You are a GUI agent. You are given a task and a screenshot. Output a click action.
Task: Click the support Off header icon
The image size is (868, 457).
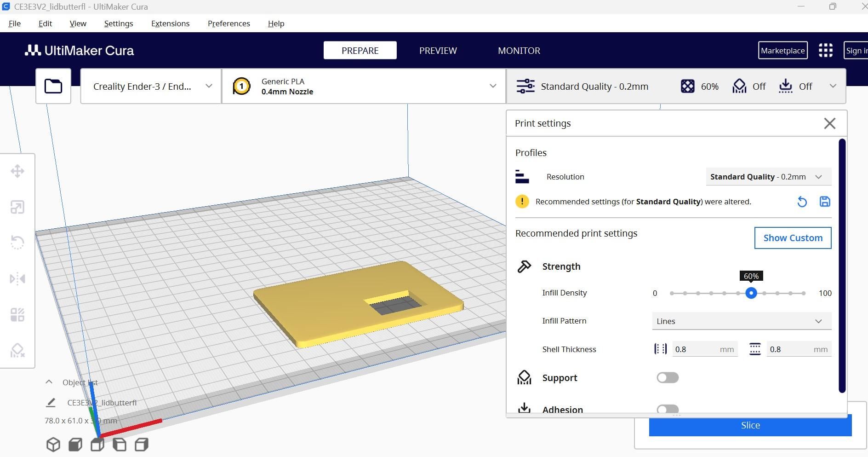click(739, 86)
